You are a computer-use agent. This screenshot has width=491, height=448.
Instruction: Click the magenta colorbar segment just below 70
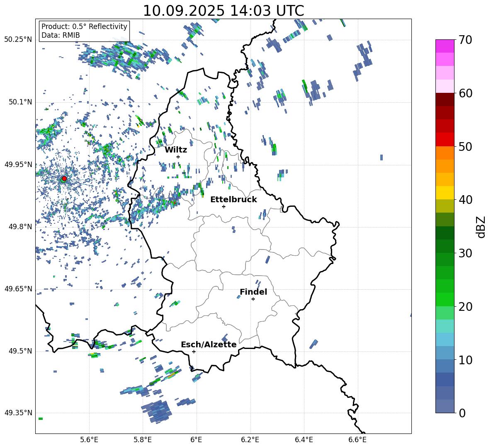click(445, 46)
